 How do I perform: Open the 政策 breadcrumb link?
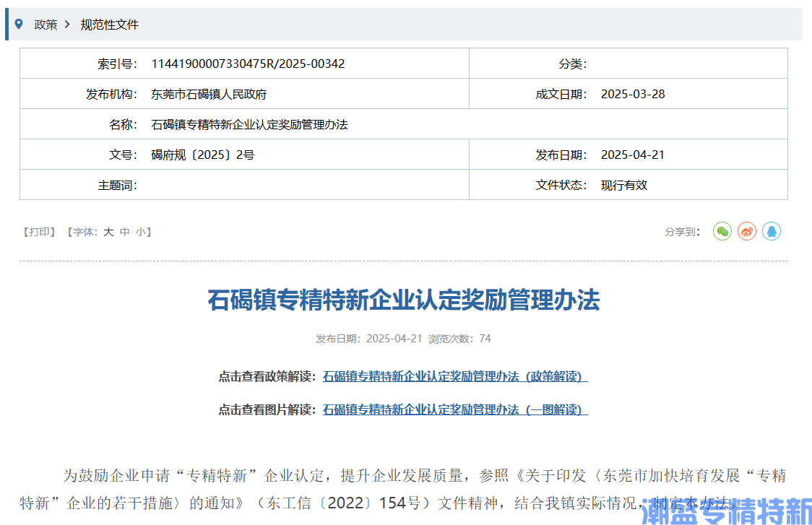[46, 25]
